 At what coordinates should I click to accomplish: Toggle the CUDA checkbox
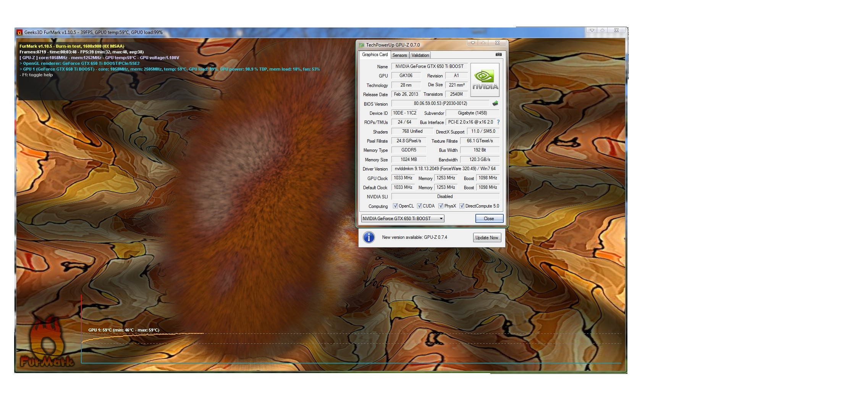click(x=419, y=206)
